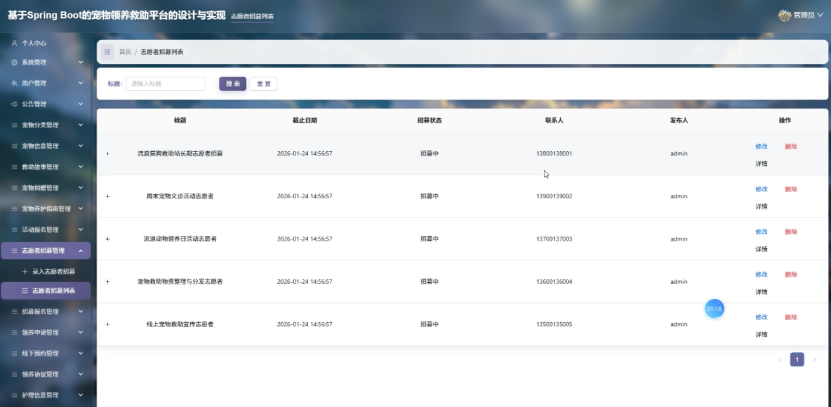
Task: Expand the row 流浪动物领养日活动志愿者 with plus
Action: 108,239
